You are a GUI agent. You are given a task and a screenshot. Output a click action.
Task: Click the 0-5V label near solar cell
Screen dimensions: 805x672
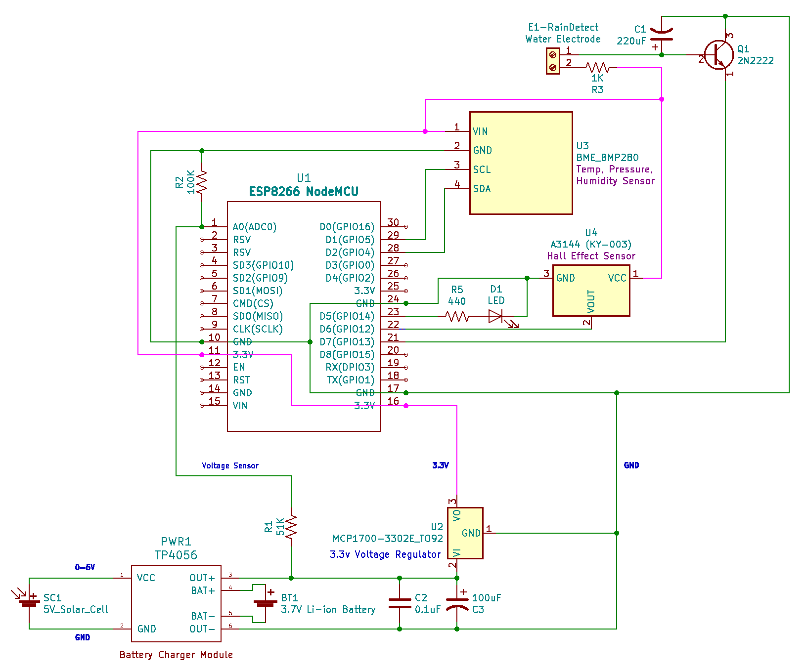click(85, 567)
